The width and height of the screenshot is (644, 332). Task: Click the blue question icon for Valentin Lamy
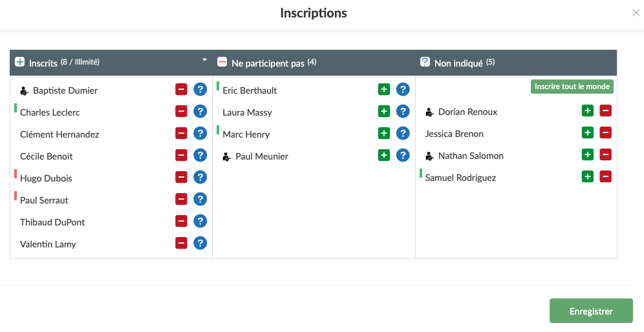click(200, 244)
